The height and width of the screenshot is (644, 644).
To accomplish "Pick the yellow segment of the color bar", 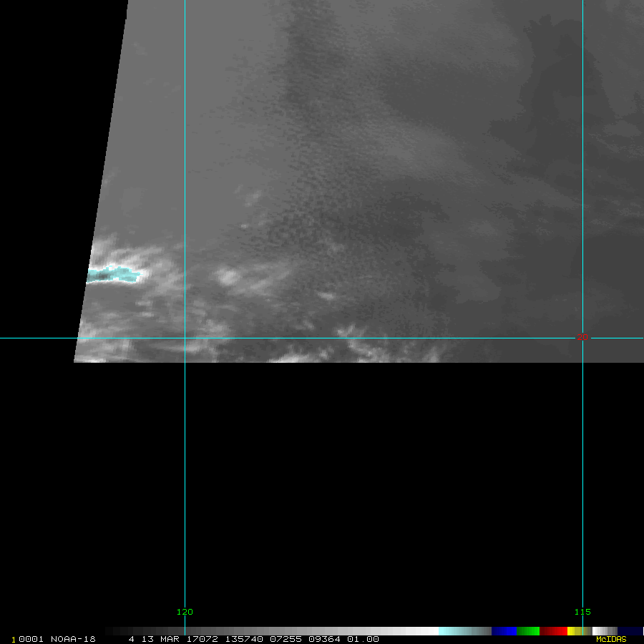I will (572, 631).
